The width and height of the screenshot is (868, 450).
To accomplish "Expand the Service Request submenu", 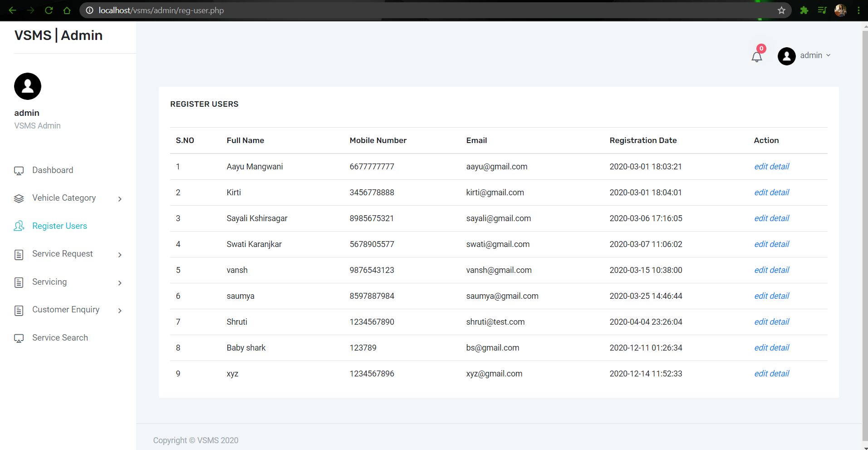I will click(120, 255).
